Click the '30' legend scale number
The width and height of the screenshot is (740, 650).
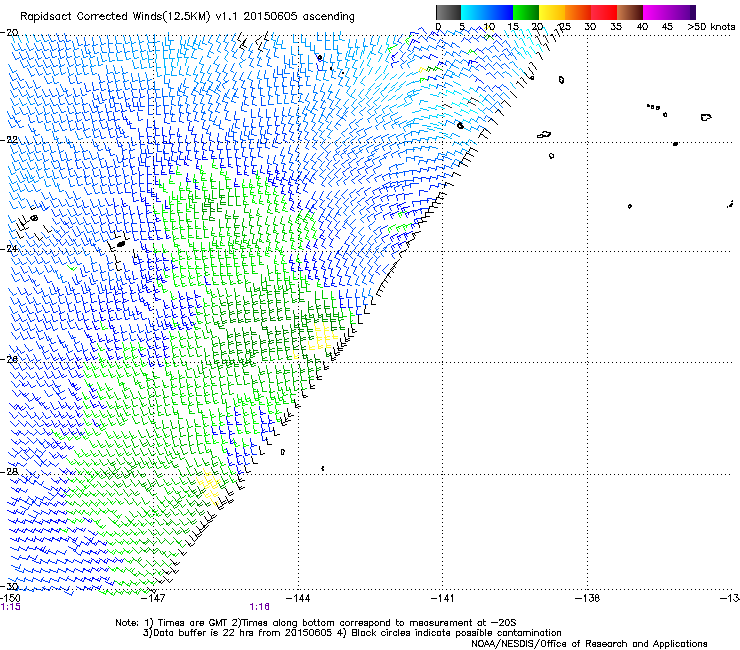[x=590, y=27]
